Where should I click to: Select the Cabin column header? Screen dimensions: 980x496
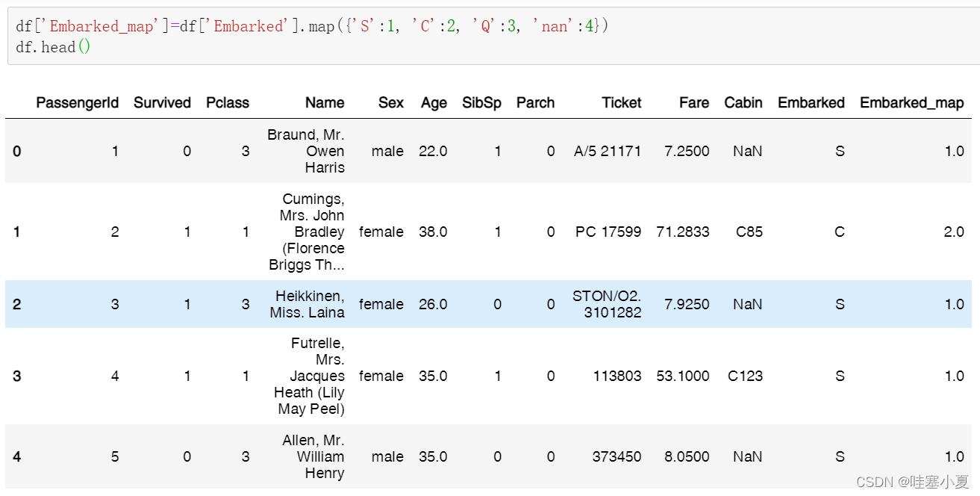click(x=743, y=102)
